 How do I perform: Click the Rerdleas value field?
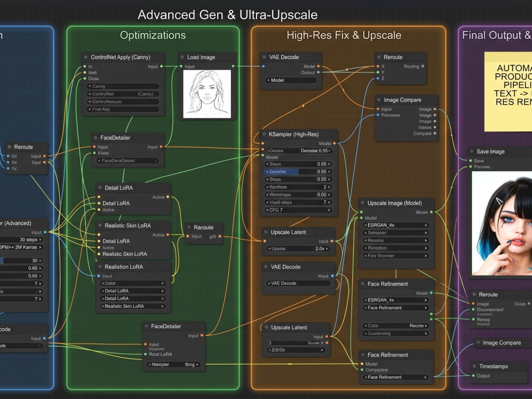tap(298, 187)
